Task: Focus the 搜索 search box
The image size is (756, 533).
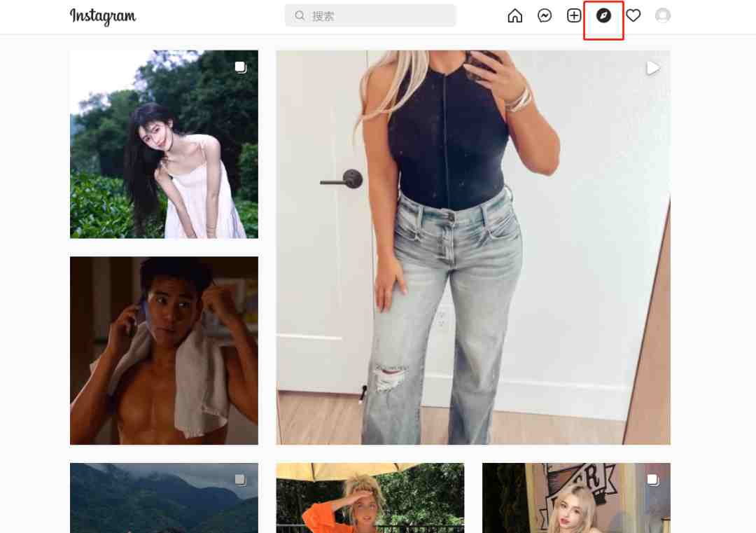Action: pyautogui.click(x=370, y=16)
